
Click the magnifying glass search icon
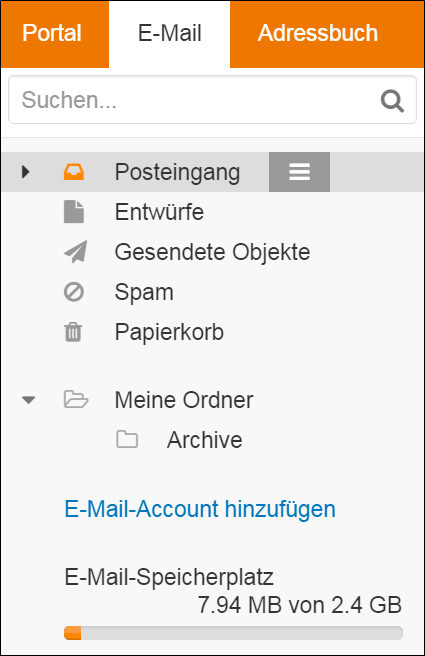point(392,101)
